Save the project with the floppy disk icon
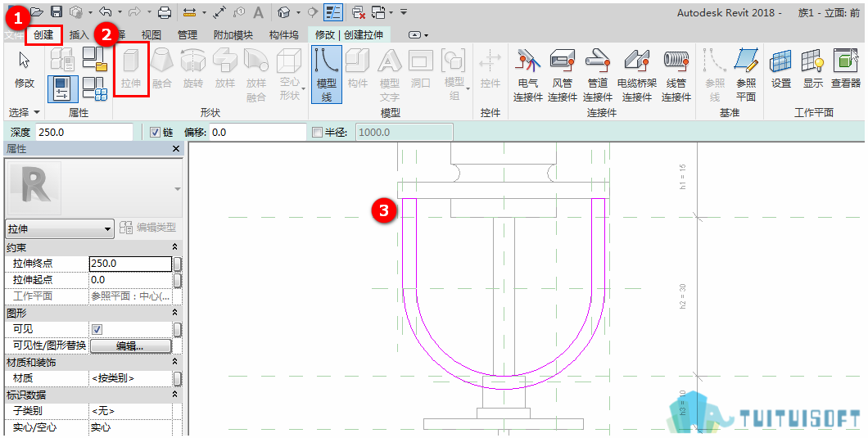Image resolution: width=868 pixels, height=438 pixels. click(56, 11)
